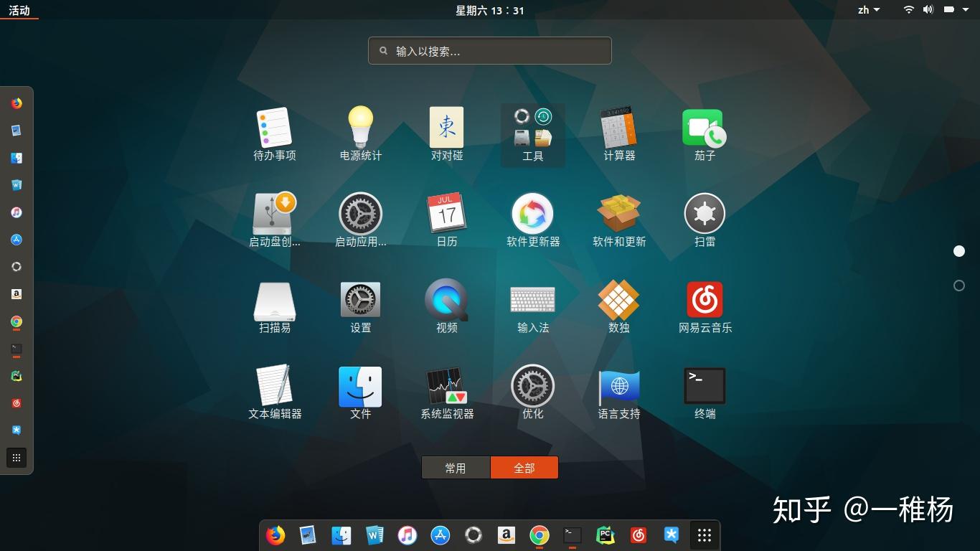
Task: Open 文本编辑器 text editor
Action: tap(275, 392)
